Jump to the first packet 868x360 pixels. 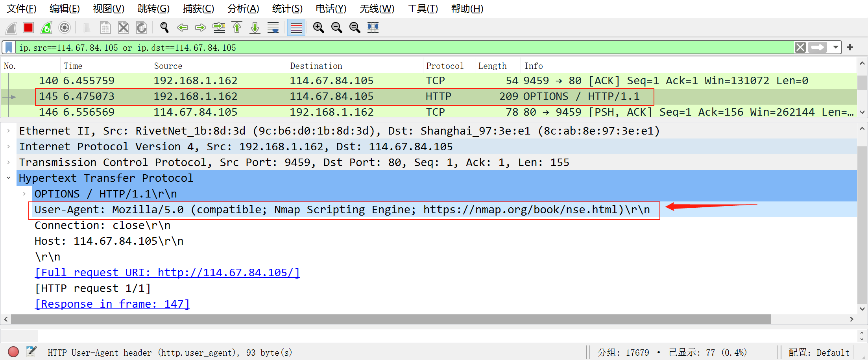coord(236,28)
